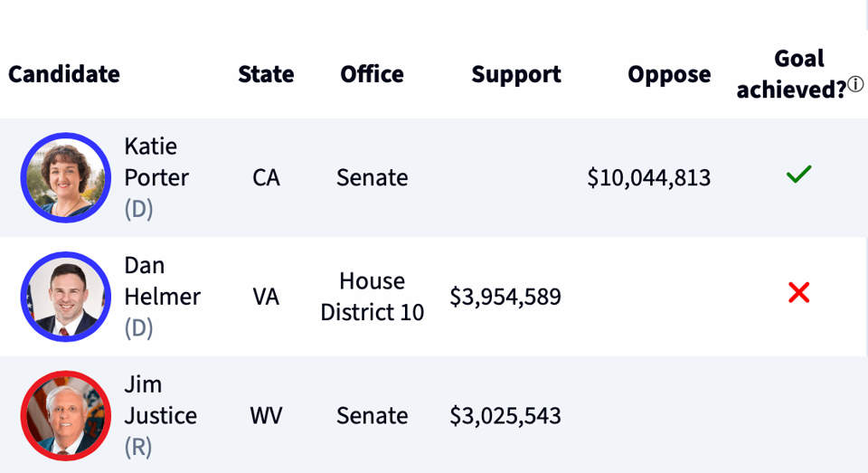Open Katie Porter's profile photo
The image size is (868, 473).
coord(65,177)
